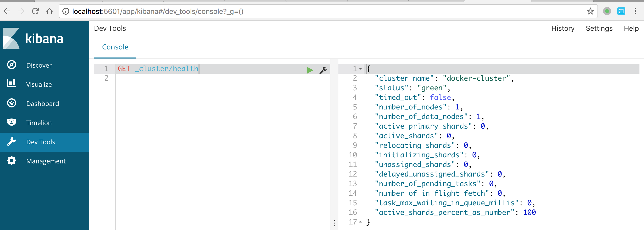The height and width of the screenshot is (230, 644).
Task: Open the Dev Tools section
Action: tap(41, 142)
